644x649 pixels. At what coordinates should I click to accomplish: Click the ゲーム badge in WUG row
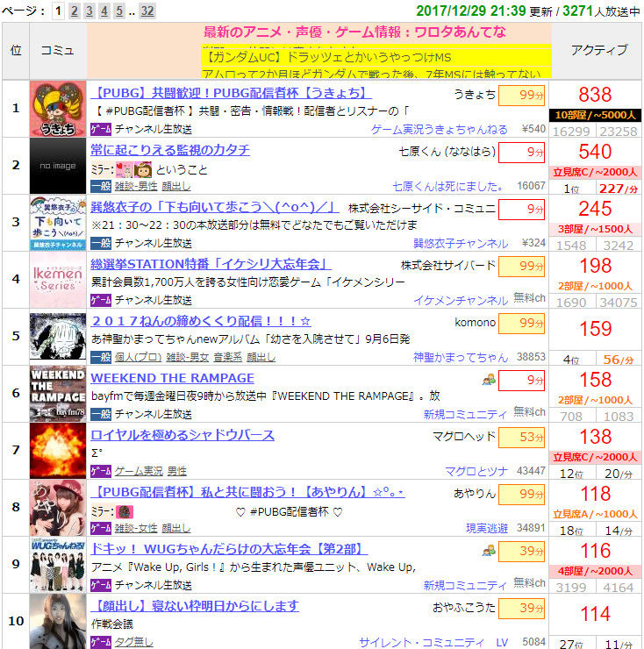pos(101,585)
